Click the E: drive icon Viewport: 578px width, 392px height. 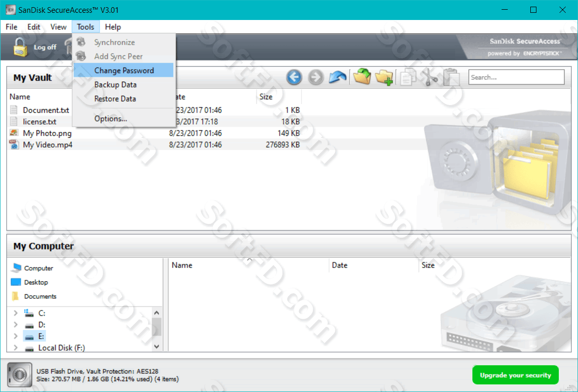coord(29,337)
